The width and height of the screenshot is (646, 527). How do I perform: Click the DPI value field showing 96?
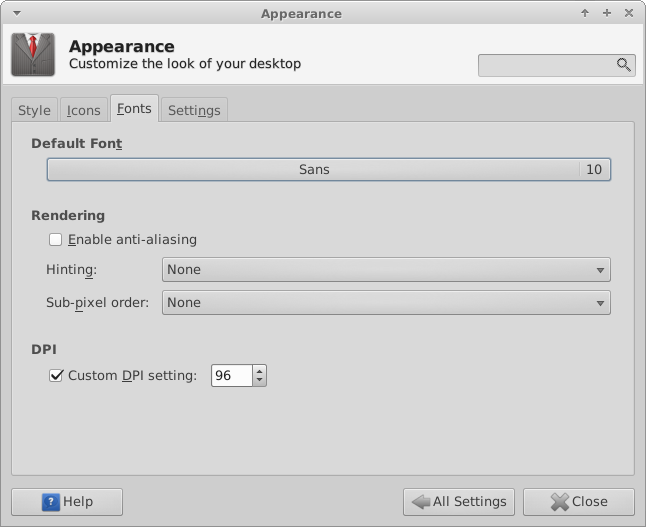point(230,376)
